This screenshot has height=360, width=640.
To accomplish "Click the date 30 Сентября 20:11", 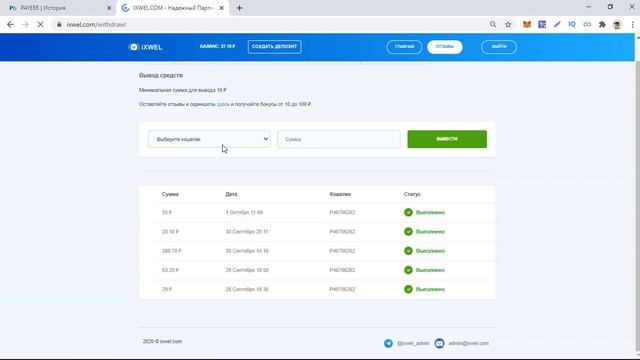I will [x=247, y=232].
